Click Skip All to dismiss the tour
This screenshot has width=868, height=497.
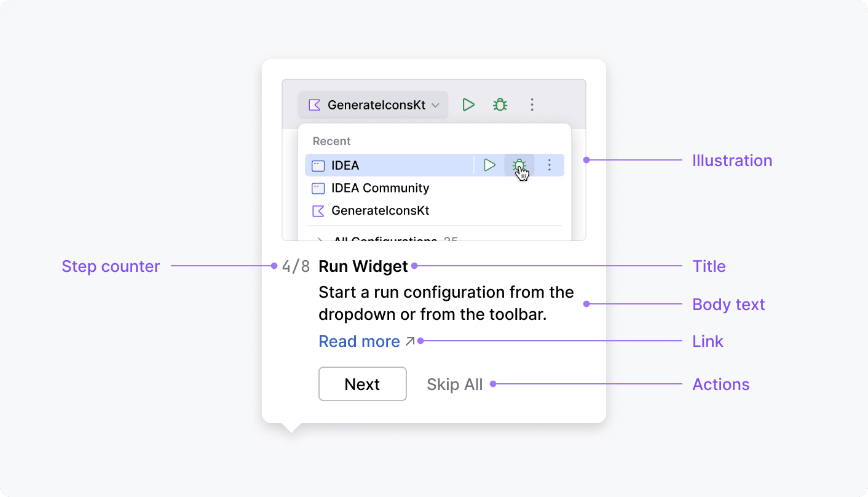pos(454,384)
